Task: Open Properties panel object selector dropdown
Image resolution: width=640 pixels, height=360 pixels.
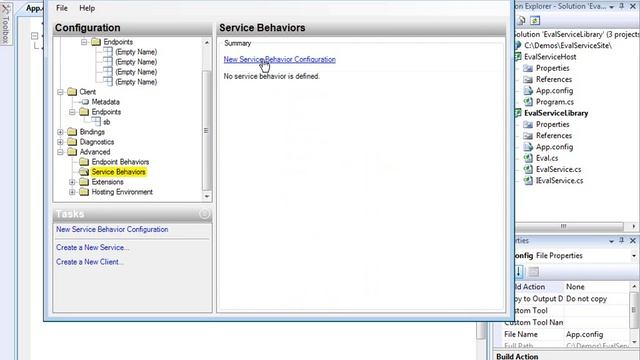Action: coord(634,256)
